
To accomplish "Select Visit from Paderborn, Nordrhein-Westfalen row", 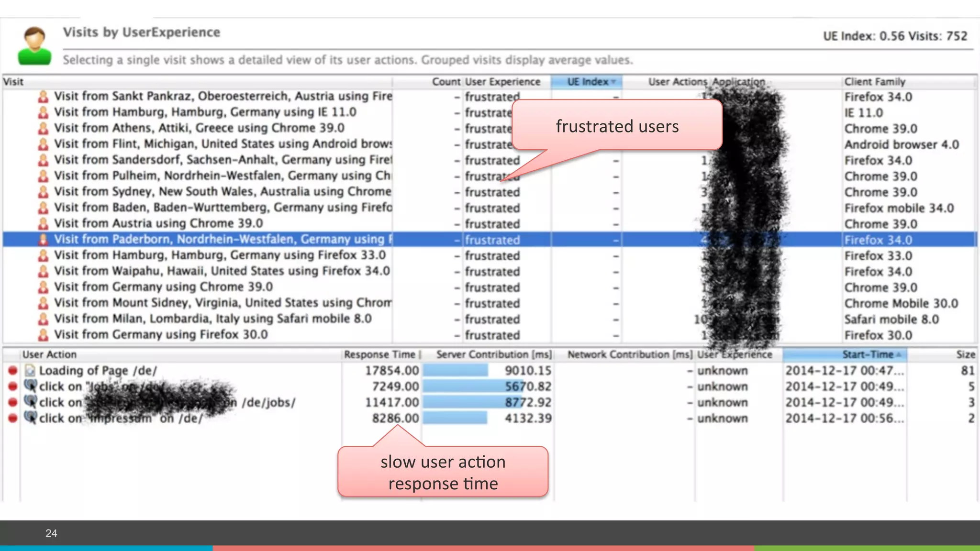I will point(489,239).
